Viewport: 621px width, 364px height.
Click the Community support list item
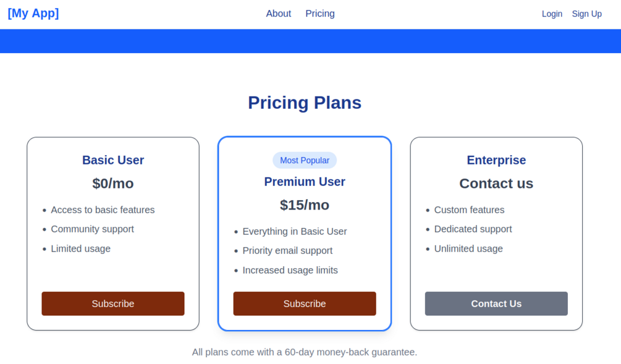tap(92, 229)
